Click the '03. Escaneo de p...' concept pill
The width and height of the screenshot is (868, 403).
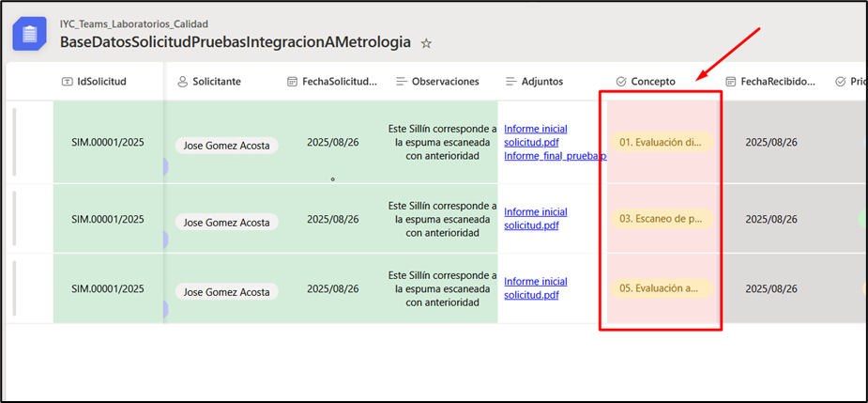tap(661, 219)
